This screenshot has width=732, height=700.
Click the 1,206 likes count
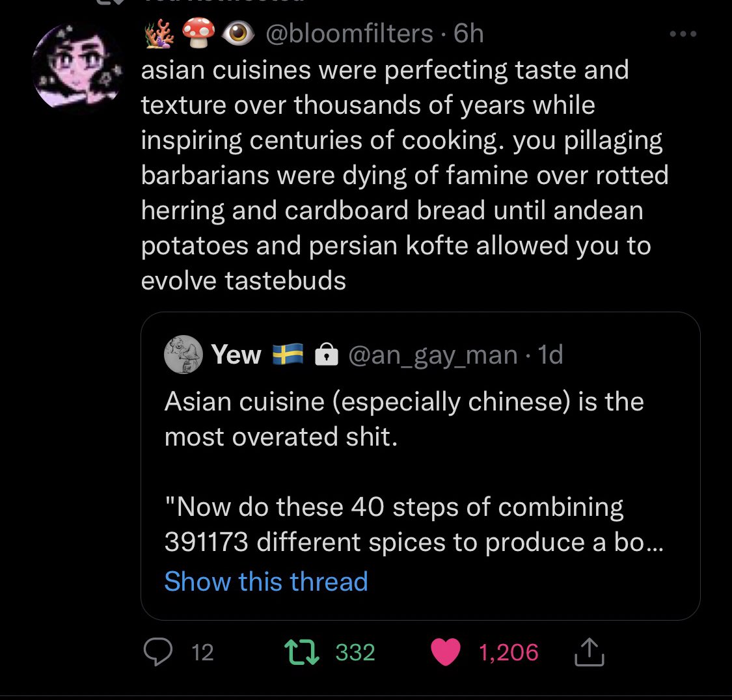(508, 652)
